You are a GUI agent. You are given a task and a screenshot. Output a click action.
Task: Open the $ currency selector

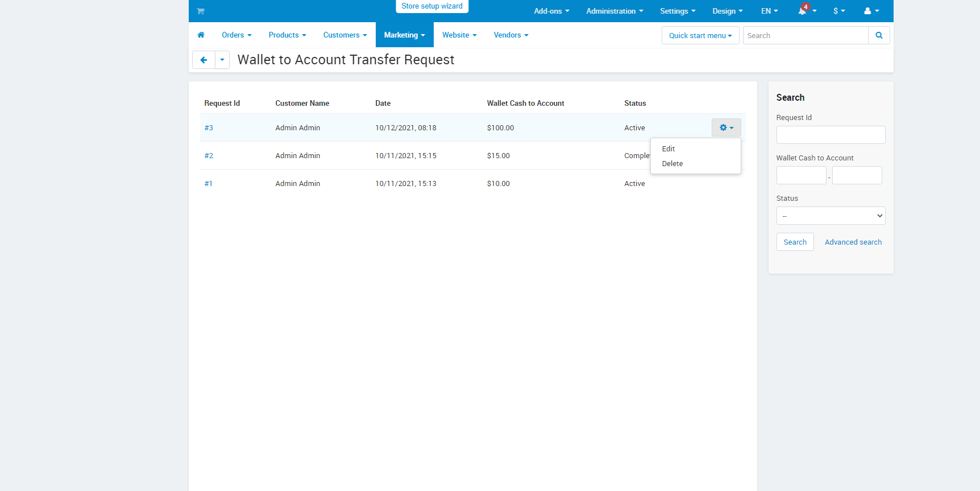click(839, 11)
